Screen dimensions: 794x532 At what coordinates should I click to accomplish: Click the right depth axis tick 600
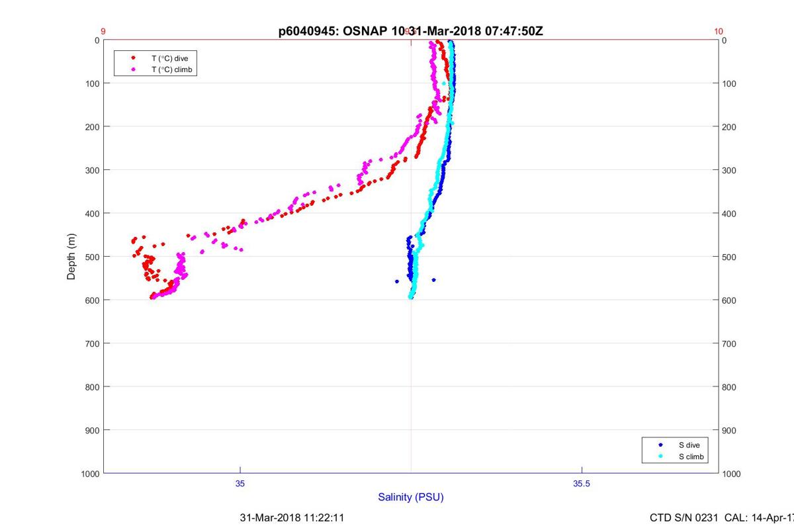pyautogui.click(x=730, y=300)
